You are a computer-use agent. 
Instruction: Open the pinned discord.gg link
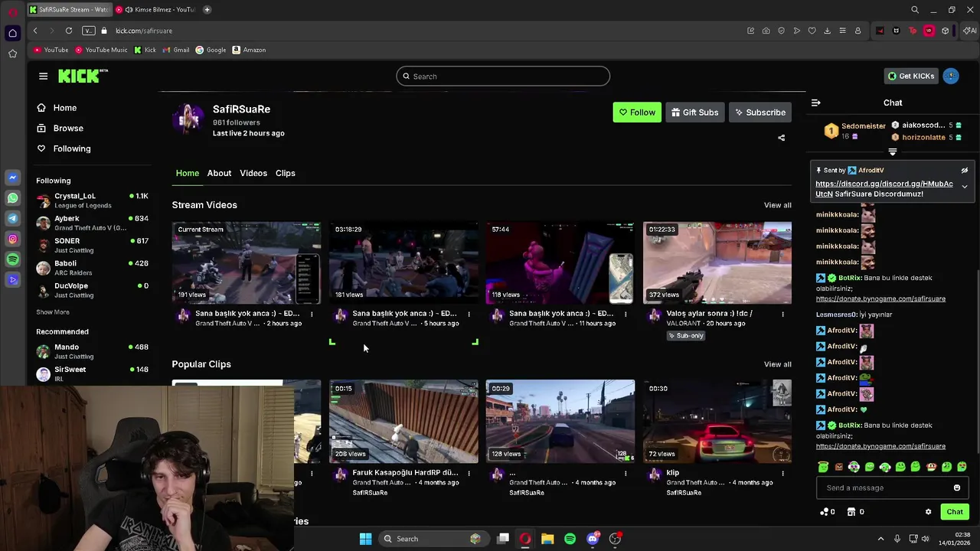pos(884,189)
